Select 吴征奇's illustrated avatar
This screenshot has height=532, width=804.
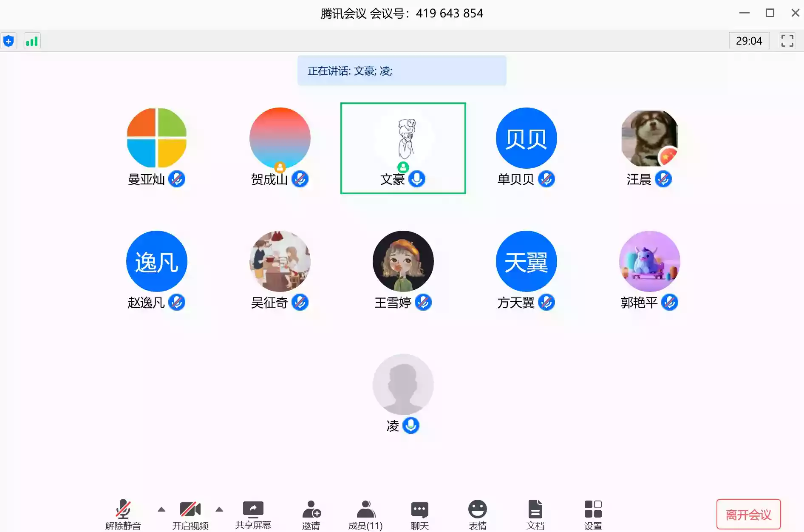click(x=280, y=261)
